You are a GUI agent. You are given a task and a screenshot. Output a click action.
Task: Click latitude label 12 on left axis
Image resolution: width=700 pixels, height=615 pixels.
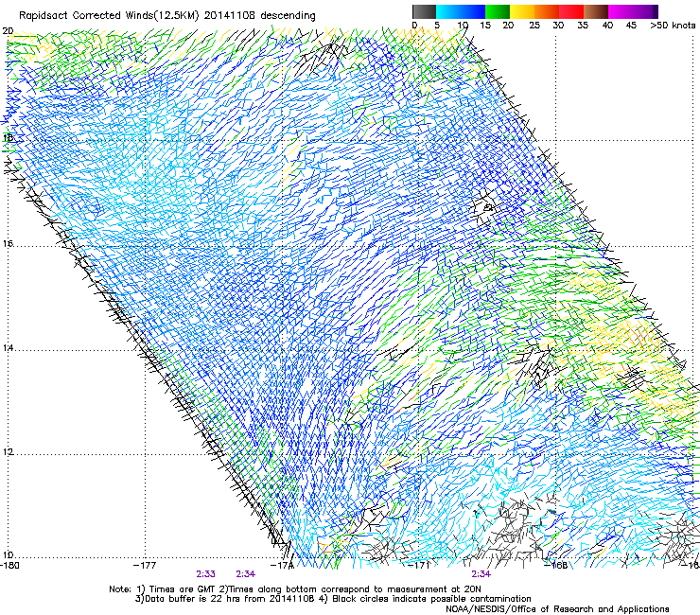point(8,452)
